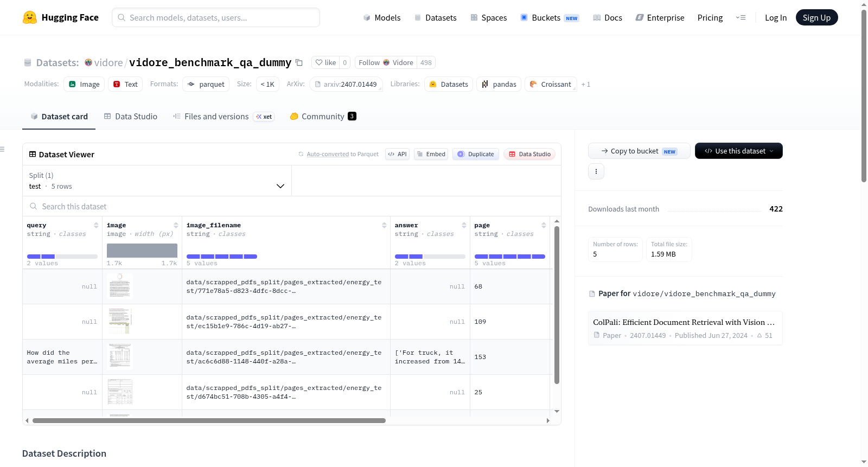This screenshot has height=467, width=868.
Task: Open the Buckets nav item
Action: tap(550, 17)
